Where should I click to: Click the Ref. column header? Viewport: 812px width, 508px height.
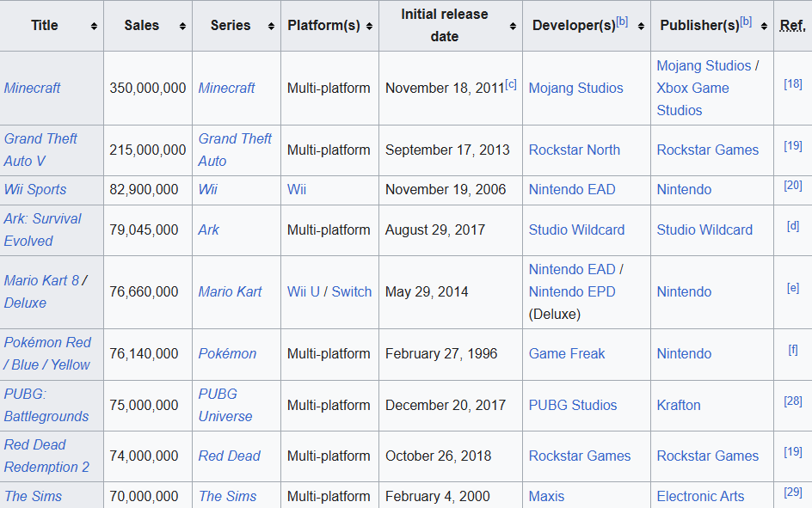793,26
